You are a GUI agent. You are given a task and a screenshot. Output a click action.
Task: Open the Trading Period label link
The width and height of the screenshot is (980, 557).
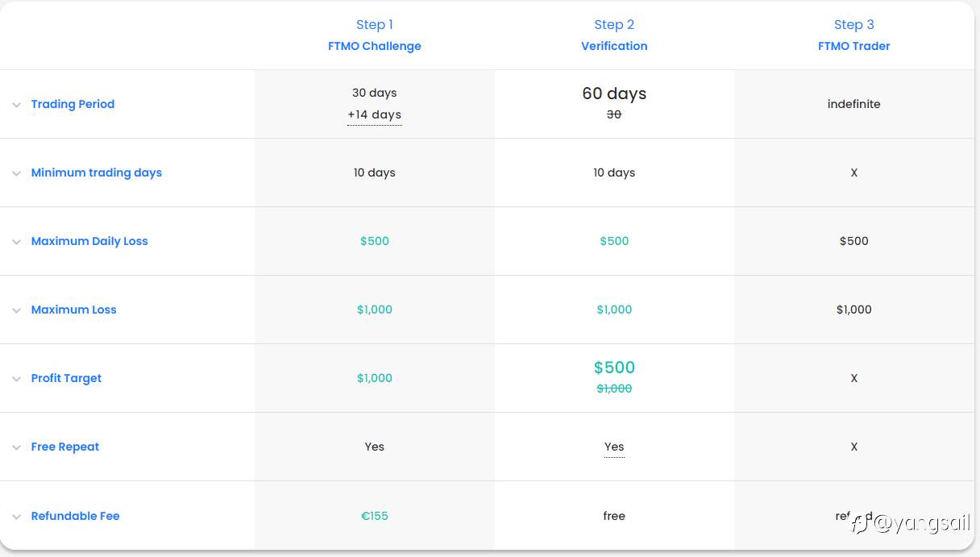(x=73, y=104)
